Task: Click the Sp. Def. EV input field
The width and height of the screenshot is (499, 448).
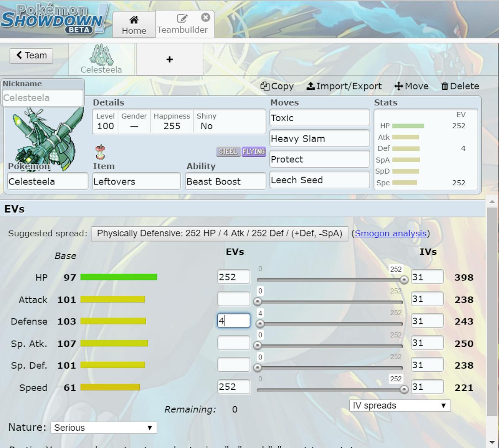Action: (x=233, y=365)
